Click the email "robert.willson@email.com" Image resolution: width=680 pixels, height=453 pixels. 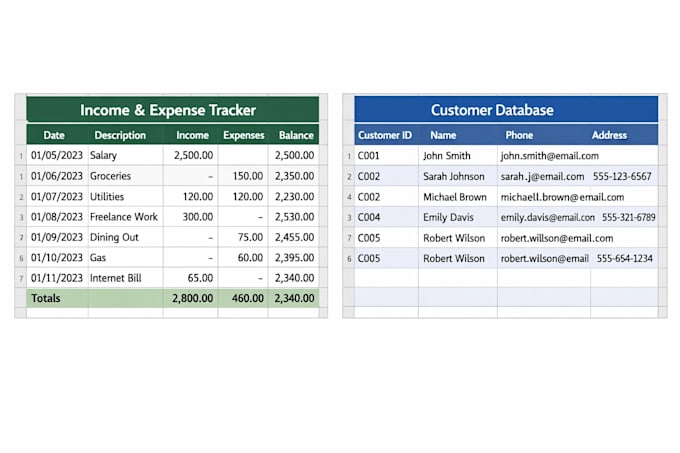[x=557, y=238]
